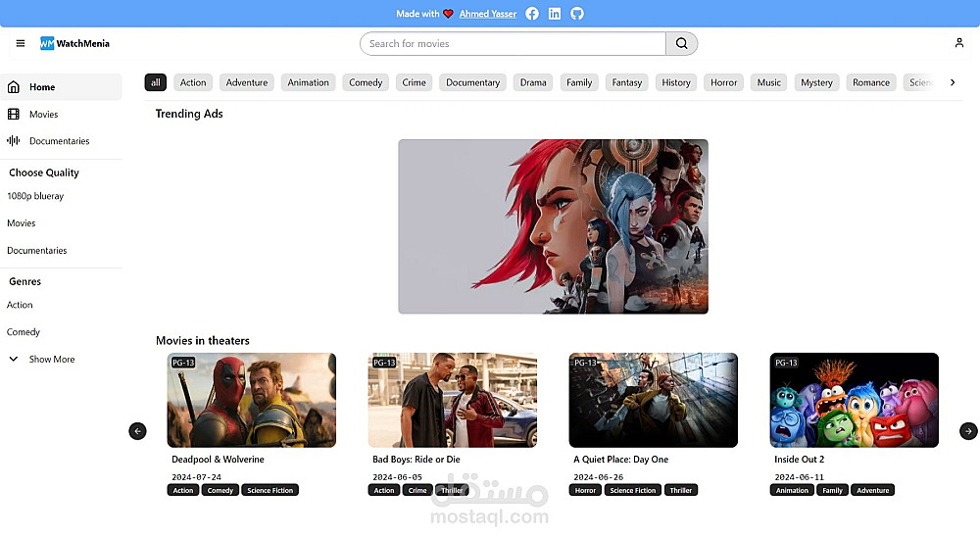Screen dimensions: 980x538
Task: Open the A Quiet Place: Day One poster
Action: pos(653,400)
